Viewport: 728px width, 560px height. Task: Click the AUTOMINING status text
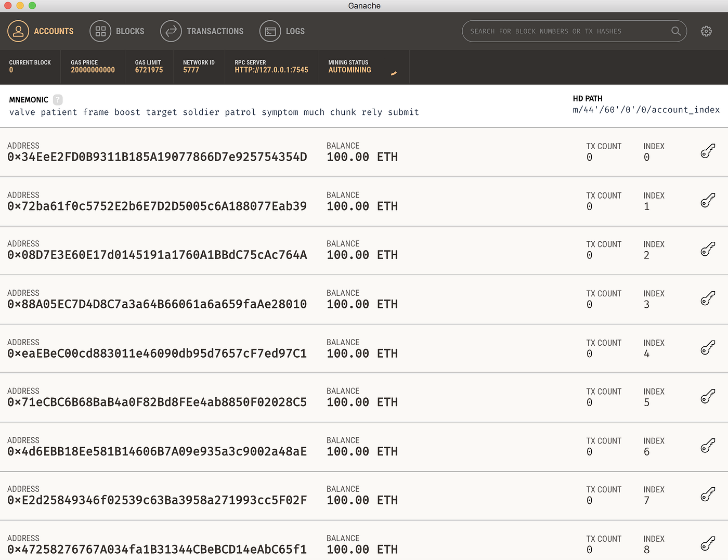[x=350, y=70]
